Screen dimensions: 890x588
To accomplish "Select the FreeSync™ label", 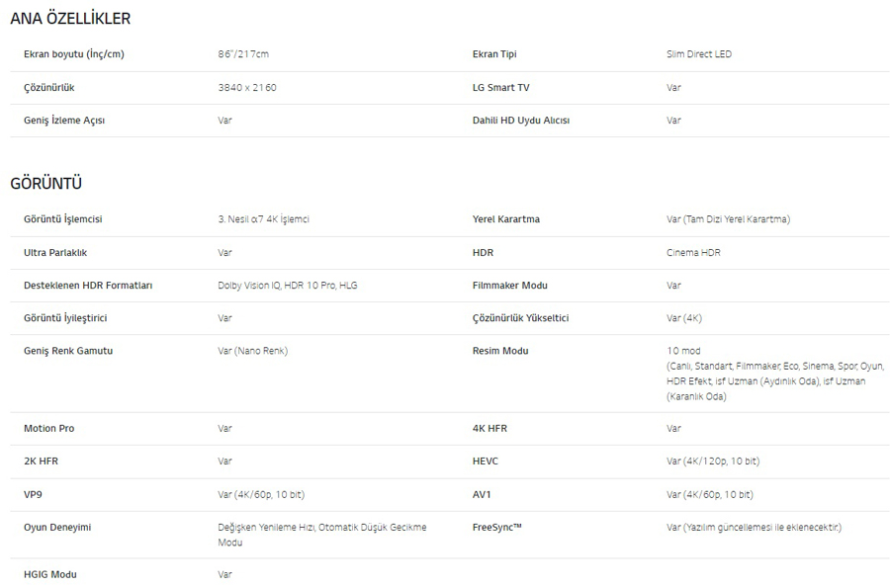I will coord(497,528).
